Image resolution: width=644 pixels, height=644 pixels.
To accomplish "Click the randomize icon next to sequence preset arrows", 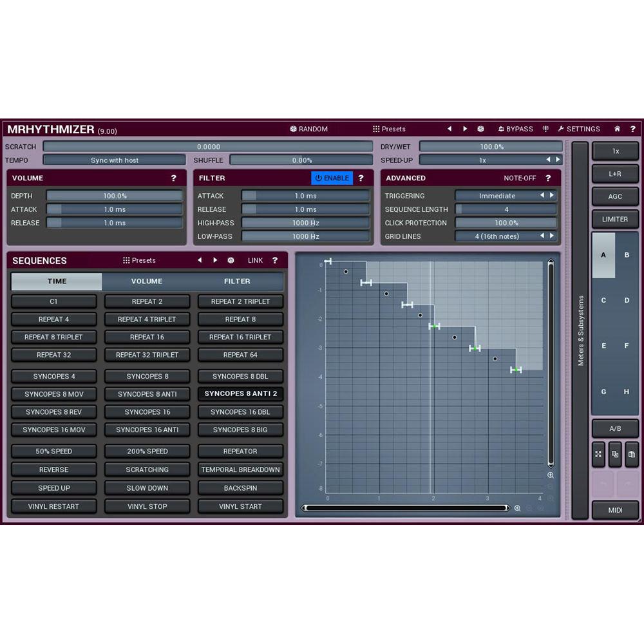I will (x=231, y=260).
